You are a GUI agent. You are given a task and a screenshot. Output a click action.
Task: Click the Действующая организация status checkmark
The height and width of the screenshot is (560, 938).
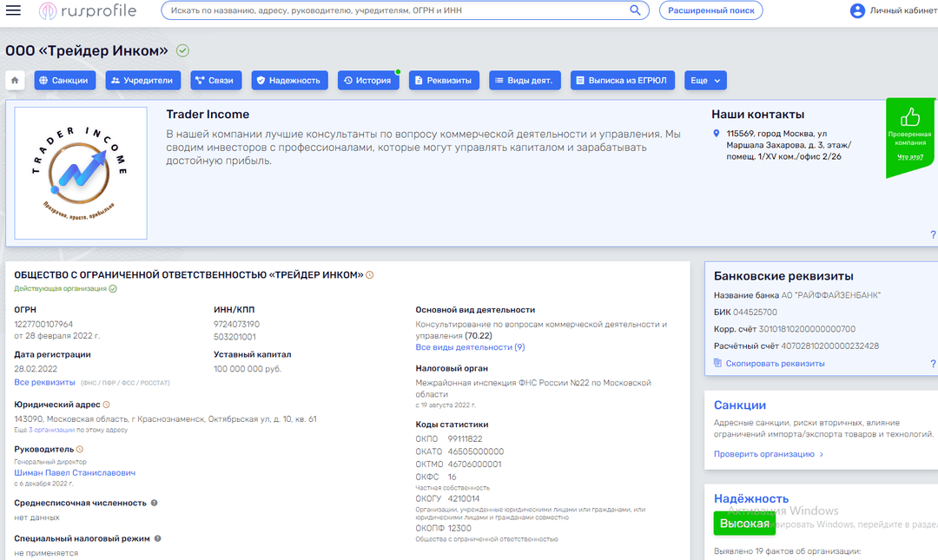pyautogui.click(x=113, y=288)
